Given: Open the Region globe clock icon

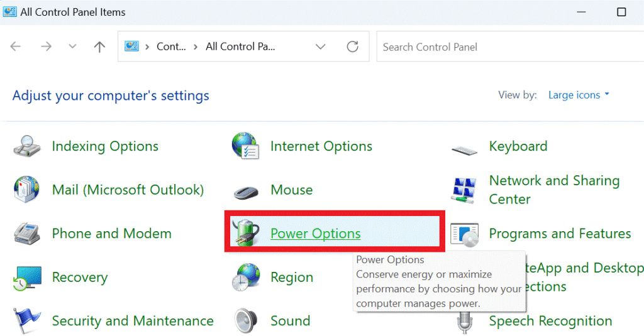Looking at the screenshot, I should tap(246, 277).
